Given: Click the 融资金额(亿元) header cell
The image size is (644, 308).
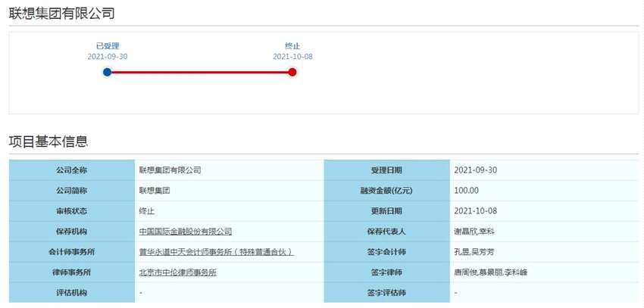Looking at the screenshot, I should pos(386,191).
